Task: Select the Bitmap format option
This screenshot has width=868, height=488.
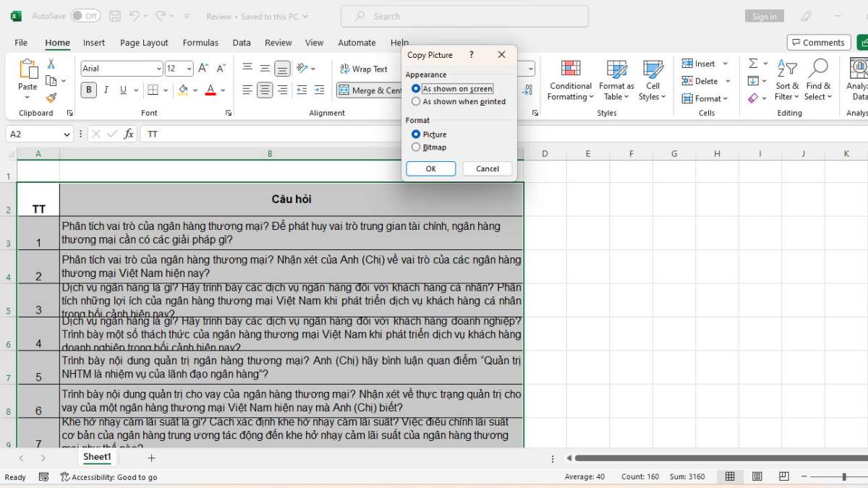Action: (429, 147)
